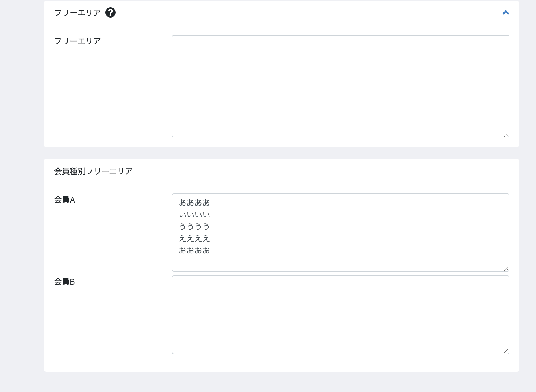The image size is (536, 392).
Task: Grab the フリーエリア textarea resize handle
Action: pos(506,135)
